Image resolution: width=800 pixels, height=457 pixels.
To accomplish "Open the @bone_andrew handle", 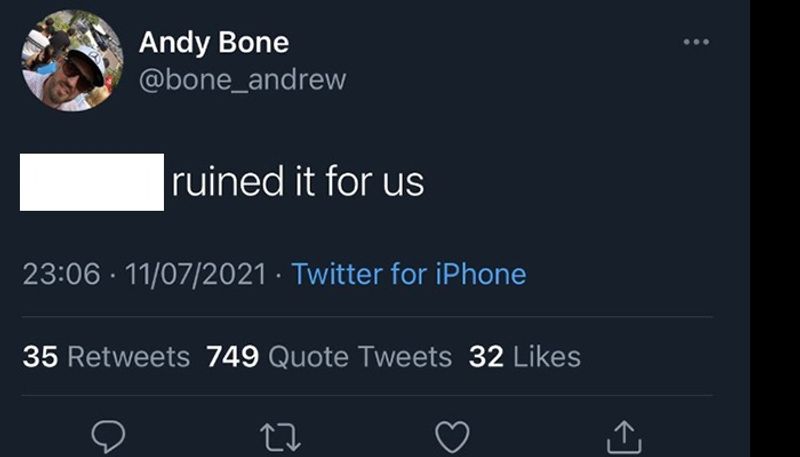I will pos(241,80).
